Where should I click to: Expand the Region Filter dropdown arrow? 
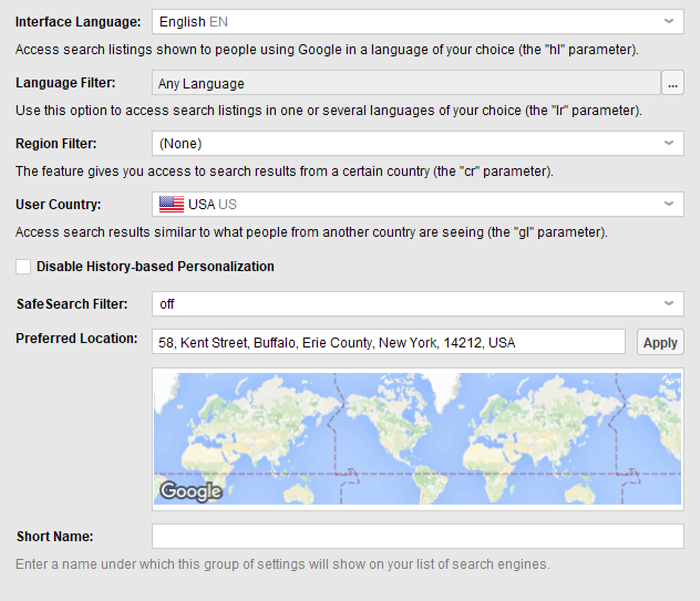669,143
